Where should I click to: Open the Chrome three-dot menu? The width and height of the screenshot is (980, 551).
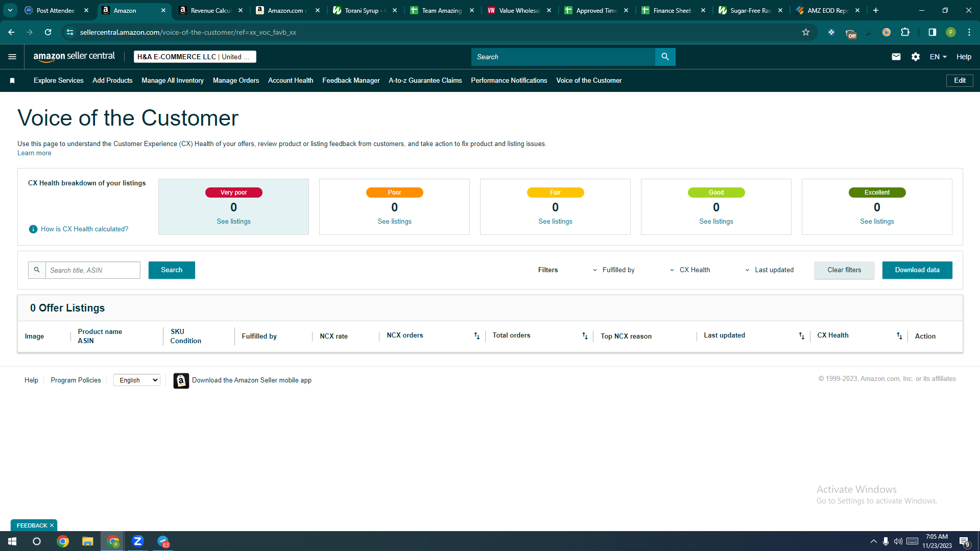[969, 32]
